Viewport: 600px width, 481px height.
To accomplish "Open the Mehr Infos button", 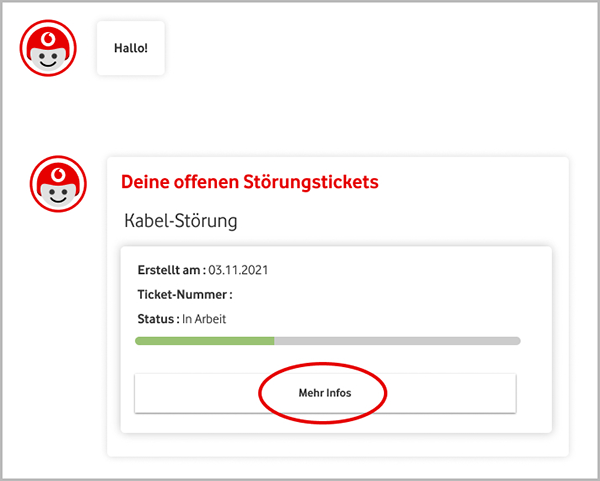I will click(325, 393).
